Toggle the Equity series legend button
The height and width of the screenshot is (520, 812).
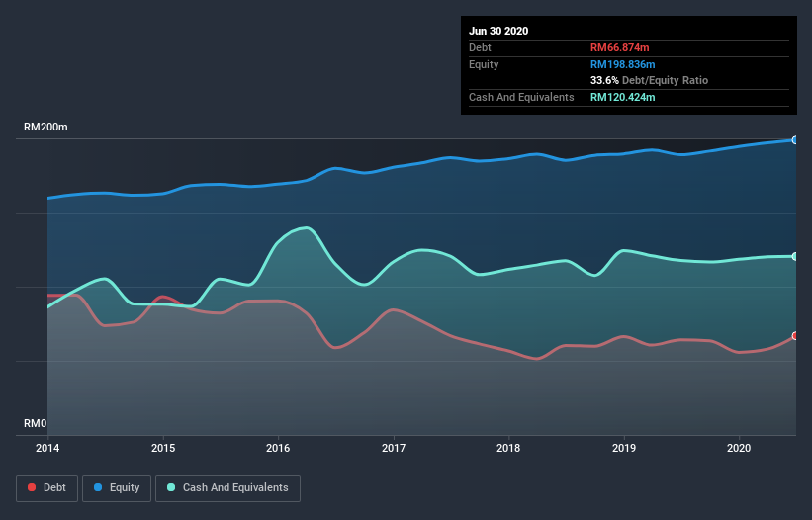click(117, 488)
